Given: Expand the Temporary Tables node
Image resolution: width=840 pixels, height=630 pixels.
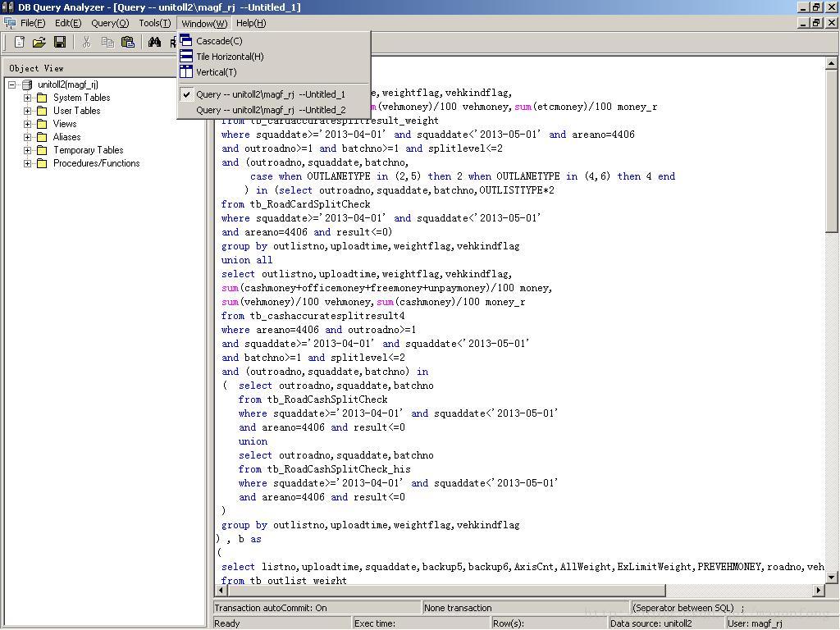Looking at the screenshot, I should (x=27, y=150).
